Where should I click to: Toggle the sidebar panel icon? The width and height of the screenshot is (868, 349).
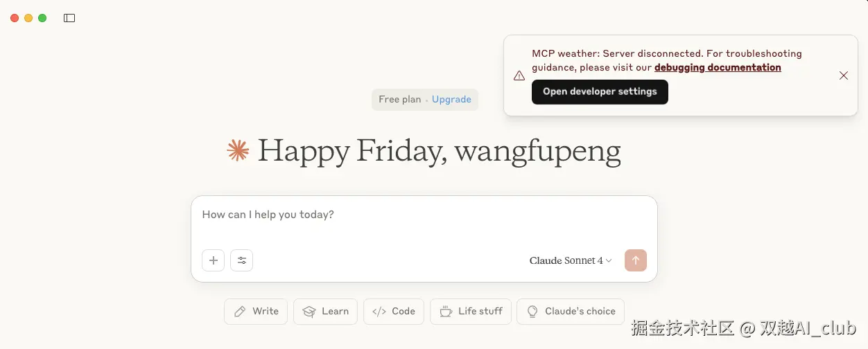point(69,18)
